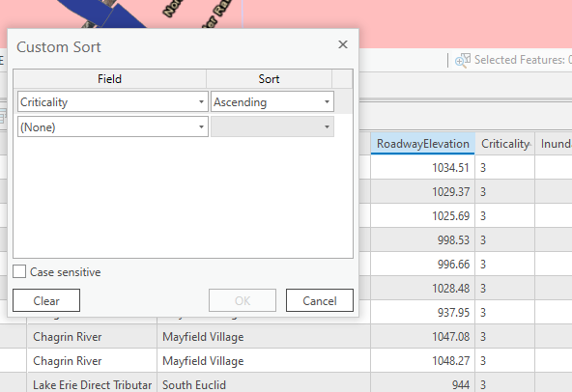Click the Clear button
The width and height of the screenshot is (572, 392).
pos(46,300)
